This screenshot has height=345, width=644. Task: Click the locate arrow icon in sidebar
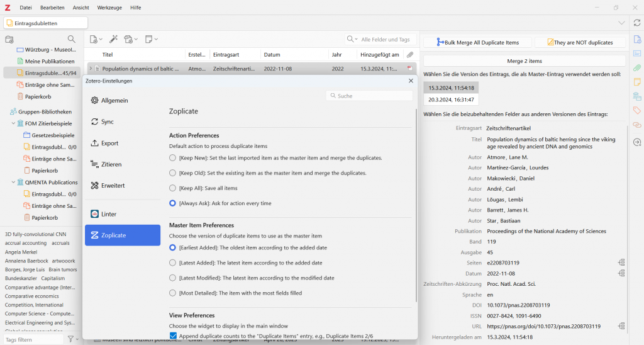coord(637,142)
